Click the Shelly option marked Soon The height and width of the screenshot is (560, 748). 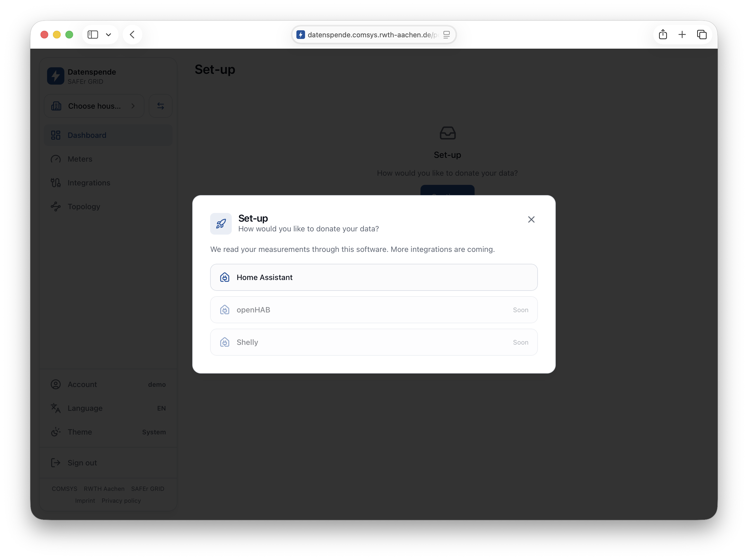coord(374,342)
